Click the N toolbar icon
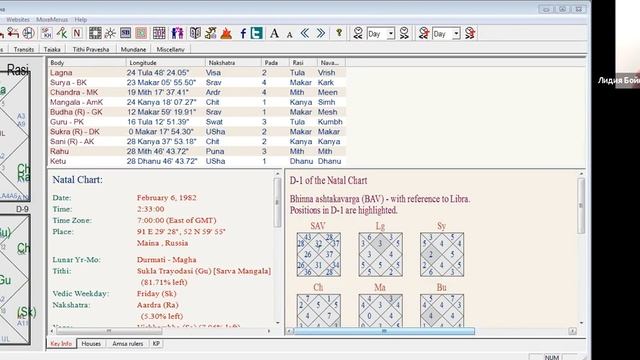Screen dimensions: 640x360 coord(77,33)
